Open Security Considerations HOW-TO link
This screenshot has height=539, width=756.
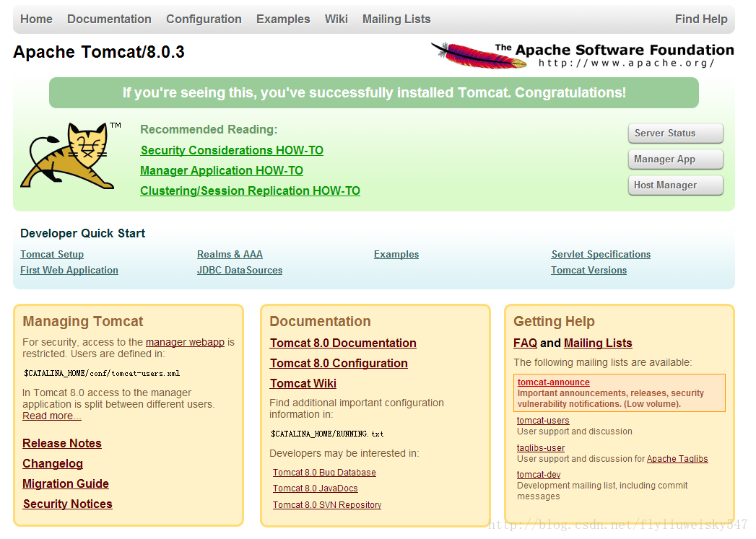(x=232, y=150)
